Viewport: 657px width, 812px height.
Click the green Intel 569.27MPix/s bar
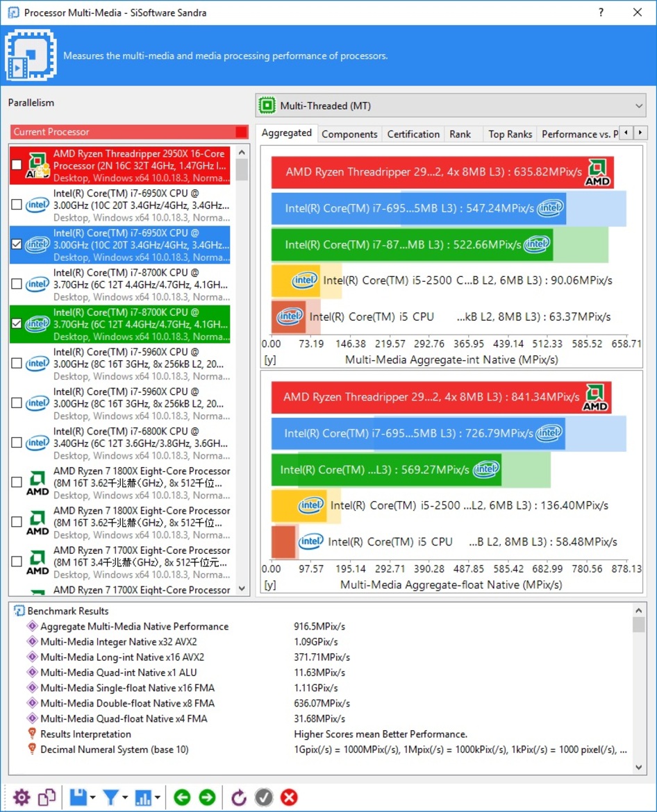tap(386, 470)
